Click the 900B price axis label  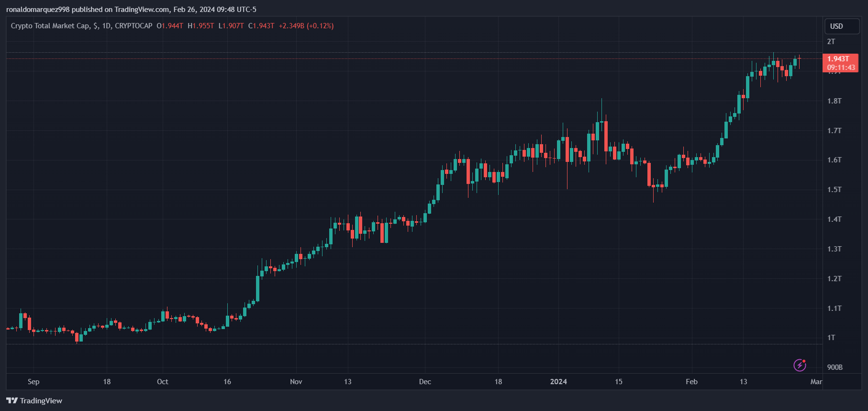pyautogui.click(x=835, y=367)
